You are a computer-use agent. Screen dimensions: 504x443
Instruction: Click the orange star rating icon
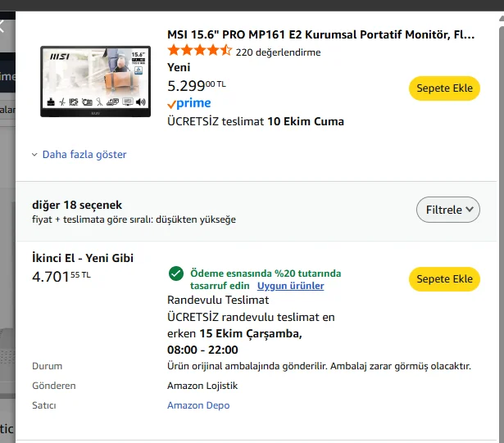click(x=199, y=51)
